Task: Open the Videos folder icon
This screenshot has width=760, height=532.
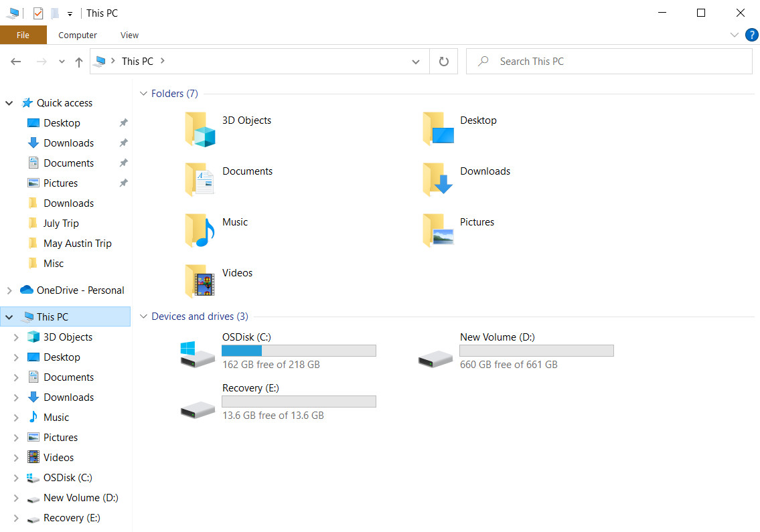Action: (x=200, y=281)
